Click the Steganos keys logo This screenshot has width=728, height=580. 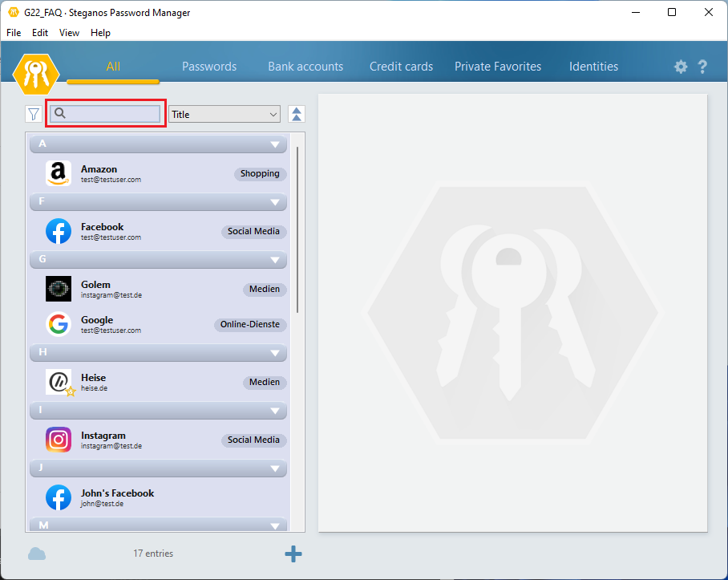36,71
